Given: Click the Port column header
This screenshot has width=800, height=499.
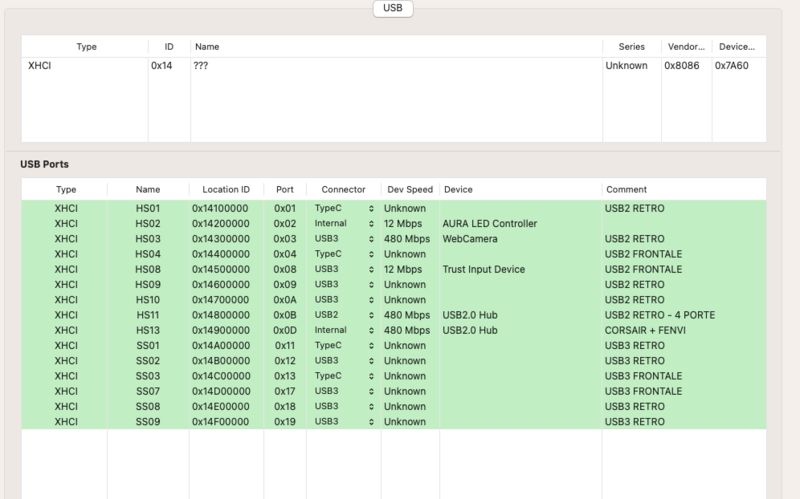Looking at the screenshot, I should (285, 189).
